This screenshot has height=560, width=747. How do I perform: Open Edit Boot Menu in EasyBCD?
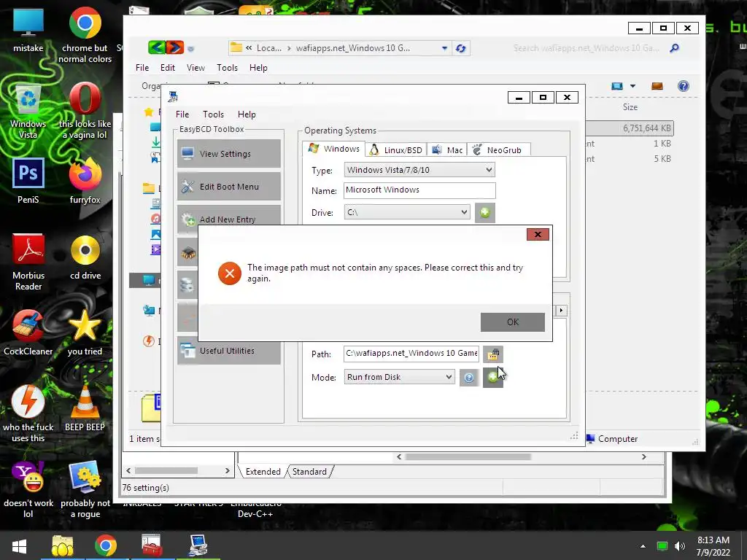pos(228,186)
